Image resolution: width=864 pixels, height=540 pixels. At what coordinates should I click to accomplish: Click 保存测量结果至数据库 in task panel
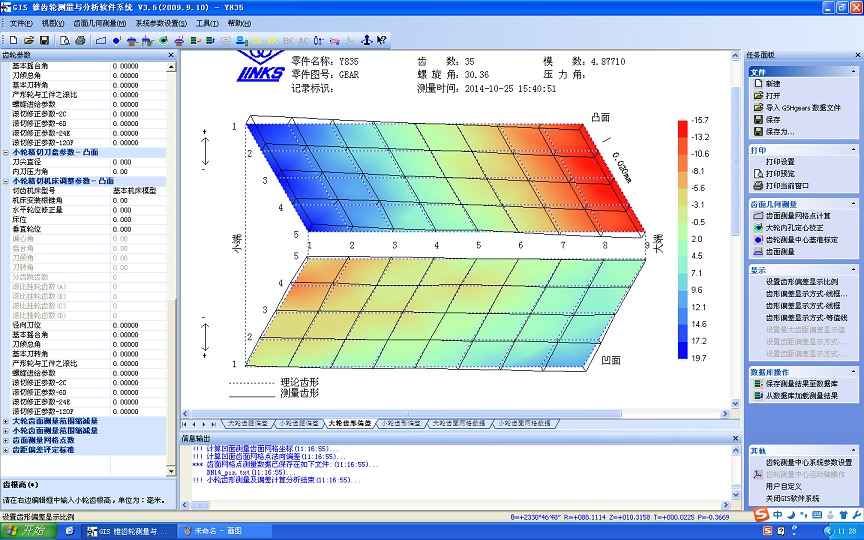802,384
